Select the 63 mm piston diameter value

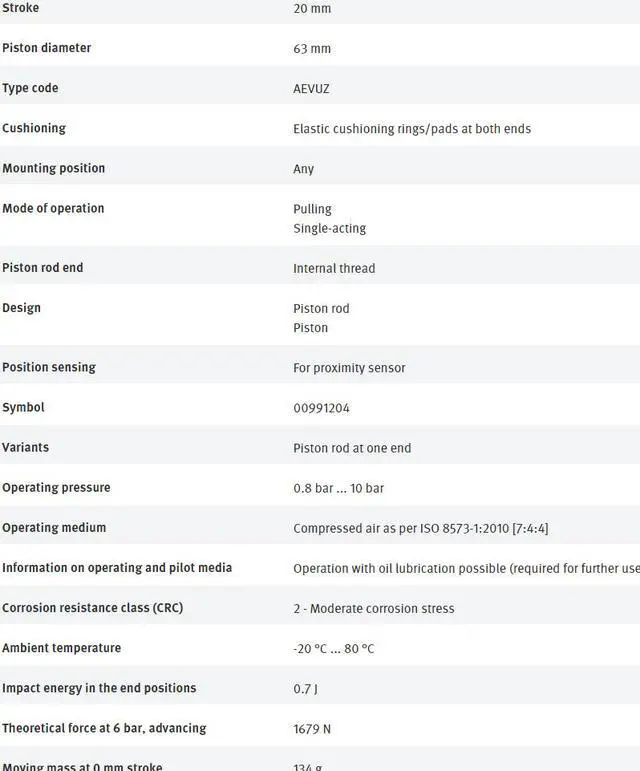point(312,48)
